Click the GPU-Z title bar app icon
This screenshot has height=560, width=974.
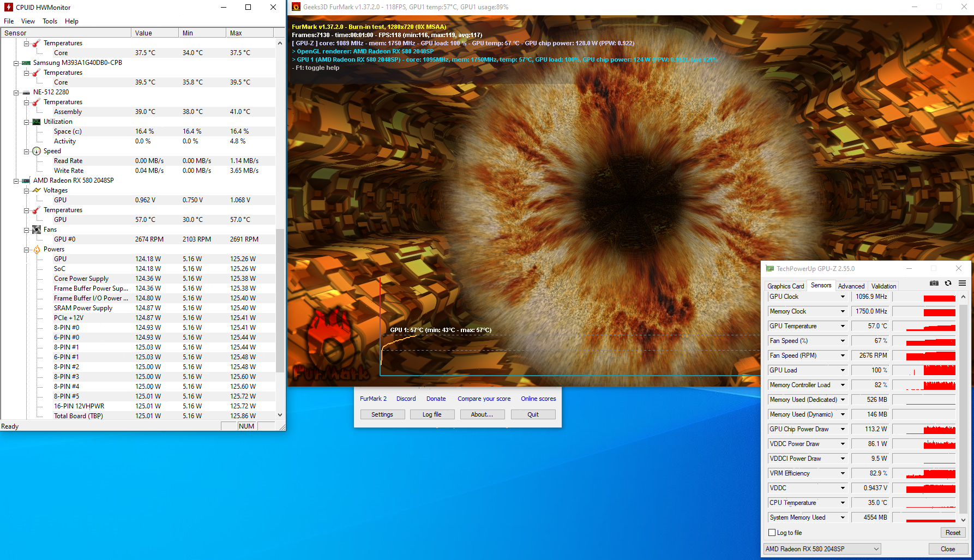[770, 269]
